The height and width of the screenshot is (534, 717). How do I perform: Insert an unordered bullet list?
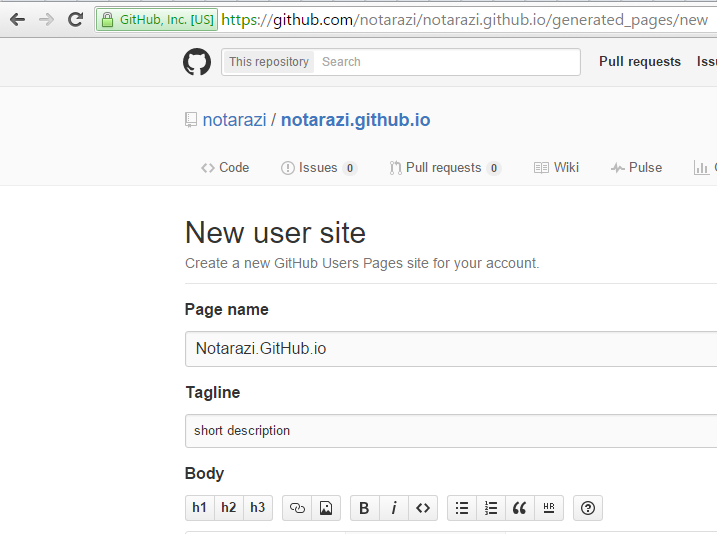pyautogui.click(x=462, y=508)
